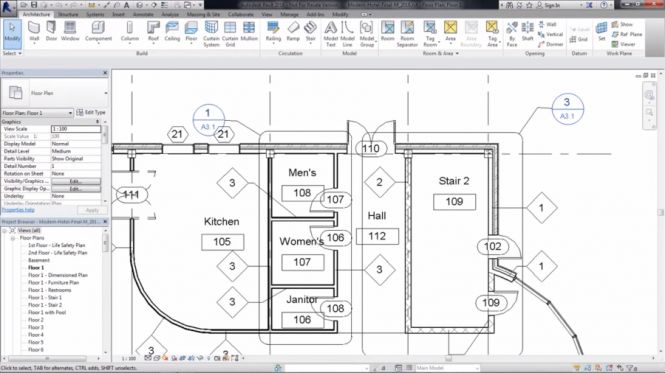Open the Properties help link
The width and height of the screenshot is (665, 373).
(x=18, y=210)
